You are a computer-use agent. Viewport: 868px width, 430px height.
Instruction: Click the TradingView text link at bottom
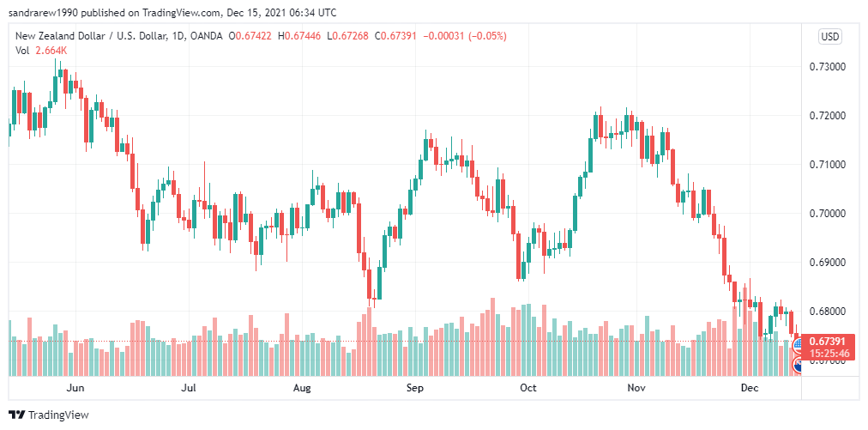tap(58, 415)
